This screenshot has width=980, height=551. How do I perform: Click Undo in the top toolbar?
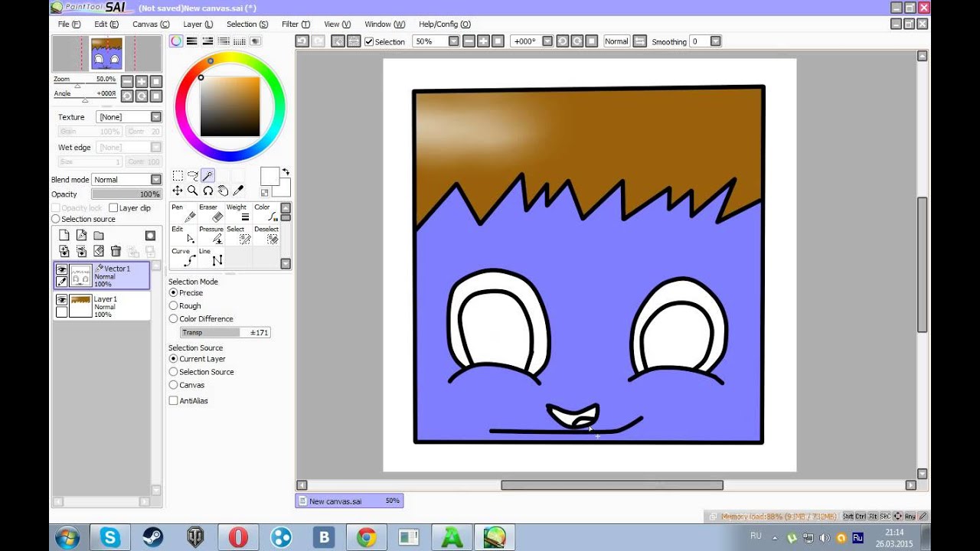point(302,41)
